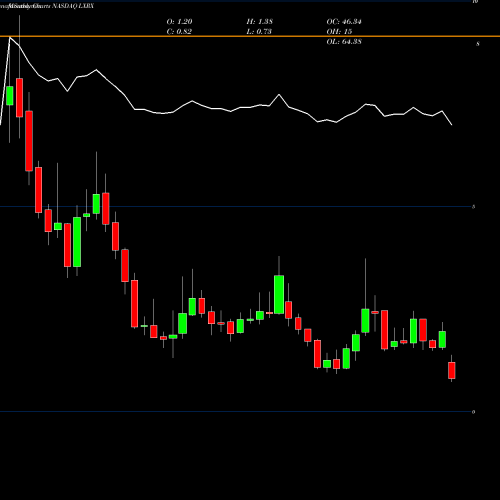This screenshot has width=500, height=500.
Task: Click the orange horizontal resistance line
Action: point(250,36)
